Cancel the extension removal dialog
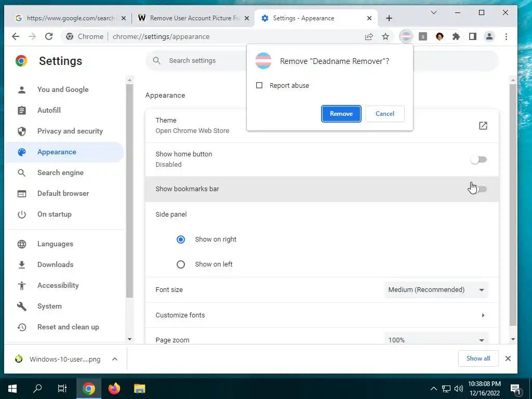Image resolution: width=532 pixels, height=399 pixels. point(385,114)
